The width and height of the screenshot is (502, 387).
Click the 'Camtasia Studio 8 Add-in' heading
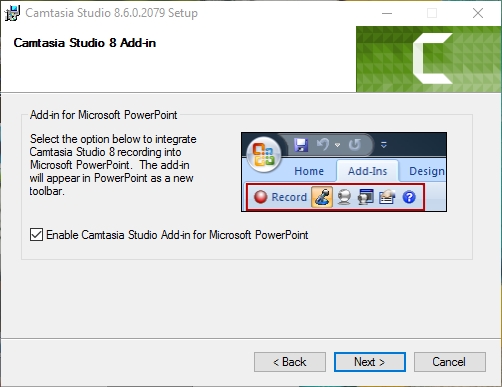[85, 43]
